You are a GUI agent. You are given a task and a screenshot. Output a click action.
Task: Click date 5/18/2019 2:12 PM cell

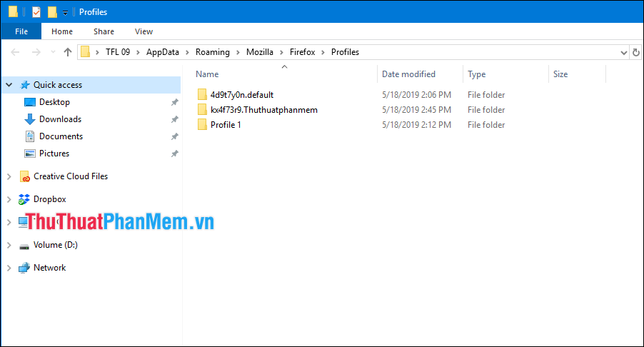coord(416,125)
